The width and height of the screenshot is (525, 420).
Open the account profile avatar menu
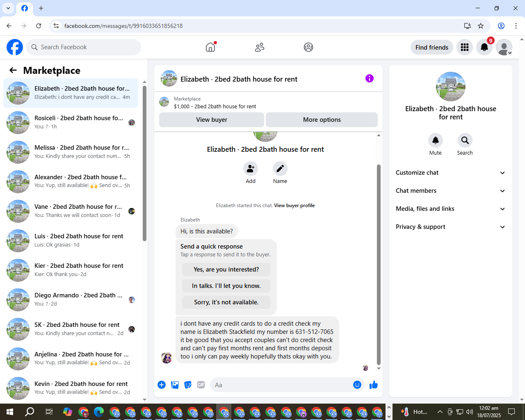coord(504,47)
